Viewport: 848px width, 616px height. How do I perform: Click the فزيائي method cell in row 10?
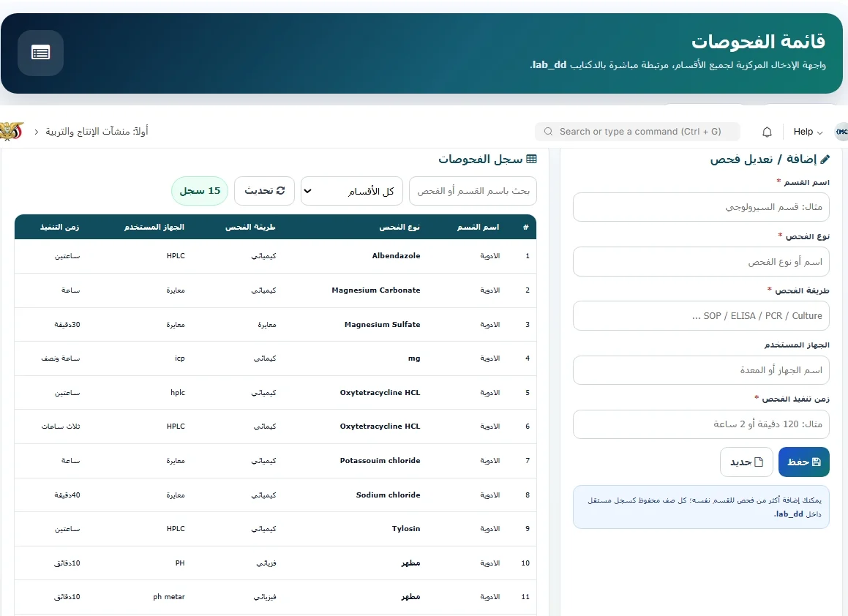coord(266,563)
